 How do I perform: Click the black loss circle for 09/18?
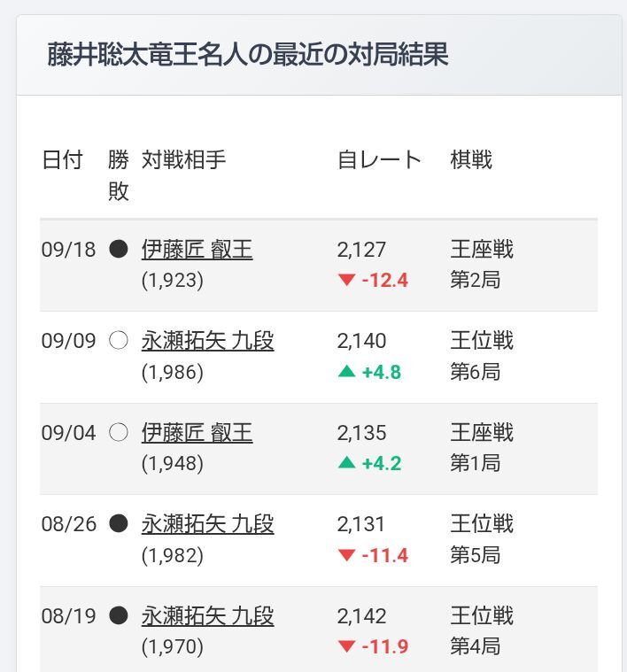119,249
